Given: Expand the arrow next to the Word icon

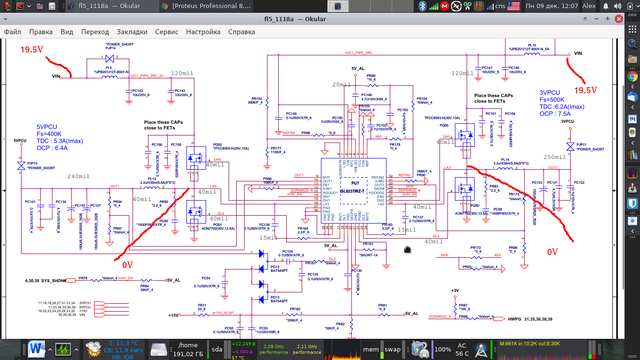Looking at the screenshot, I should click(50, 350).
